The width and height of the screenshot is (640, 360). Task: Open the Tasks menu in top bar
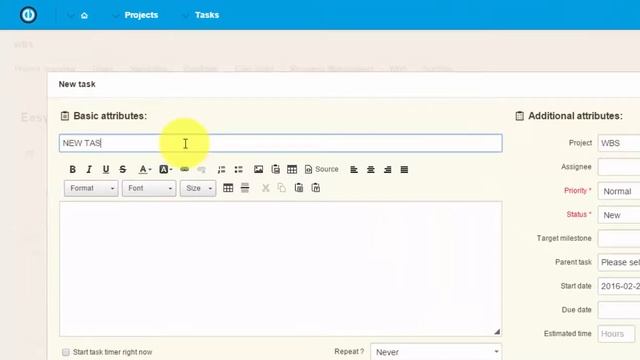(207, 15)
